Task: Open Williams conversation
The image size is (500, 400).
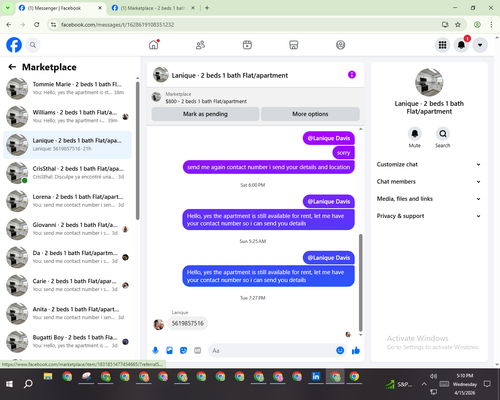Action: point(67,117)
